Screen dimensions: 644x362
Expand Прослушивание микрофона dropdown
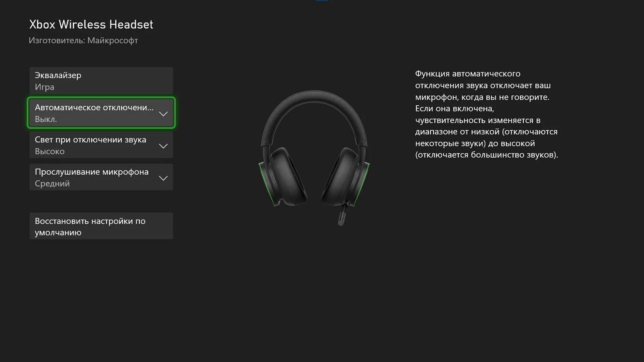pos(101,177)
